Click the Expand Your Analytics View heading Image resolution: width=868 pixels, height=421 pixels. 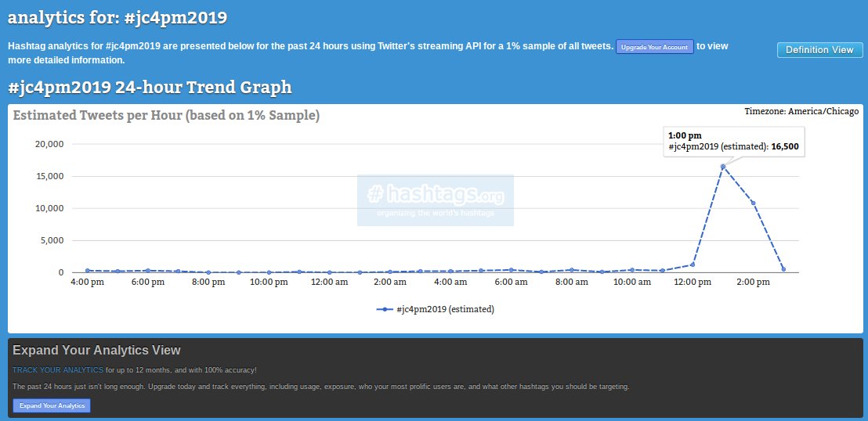pyautogui.click(x=96, y=351)
